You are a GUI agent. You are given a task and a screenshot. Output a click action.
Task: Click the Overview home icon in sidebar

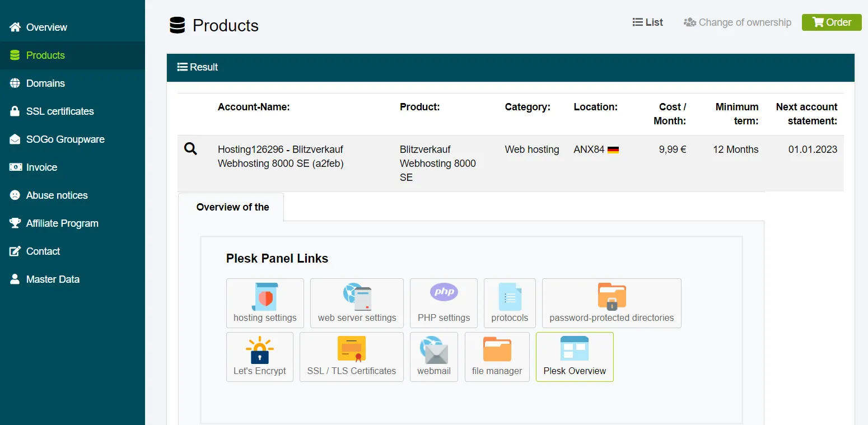pyautogui.click(x=15, y=27)
